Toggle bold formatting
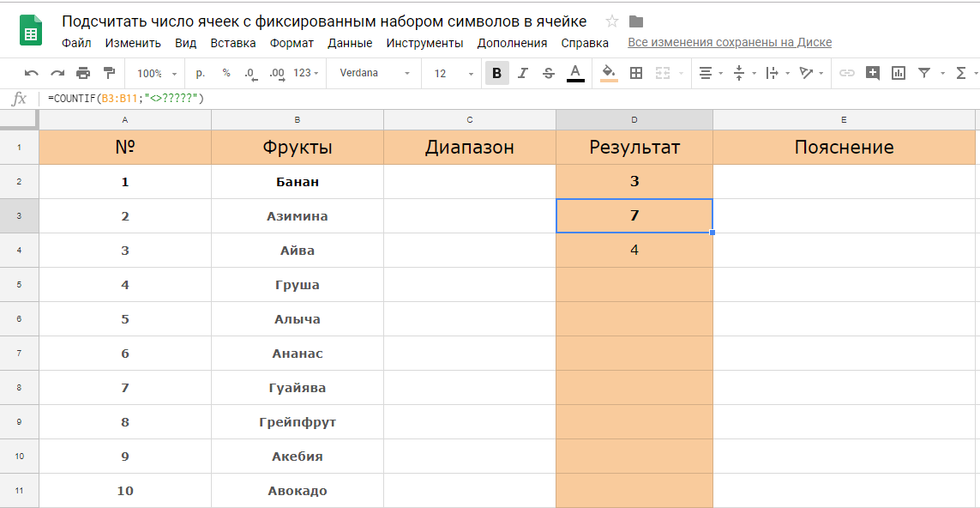This screenshot has height=508, width=980. [x=497, y=73]
